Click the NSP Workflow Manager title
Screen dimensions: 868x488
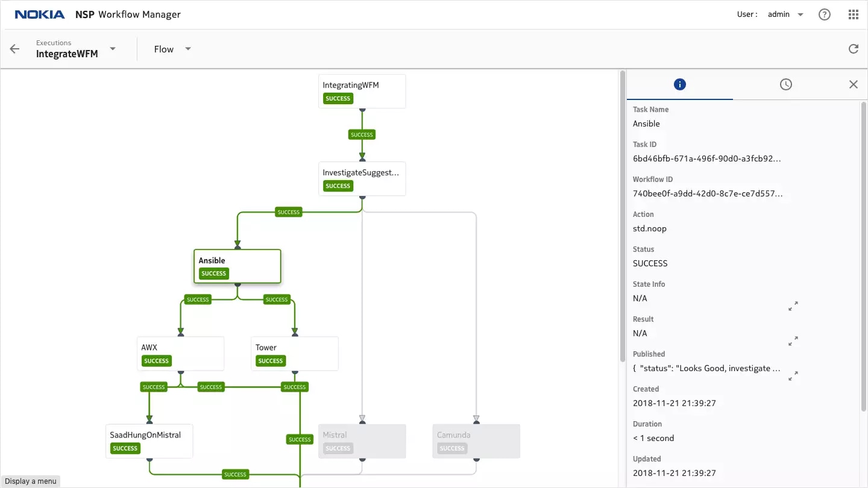pos(128,14)
